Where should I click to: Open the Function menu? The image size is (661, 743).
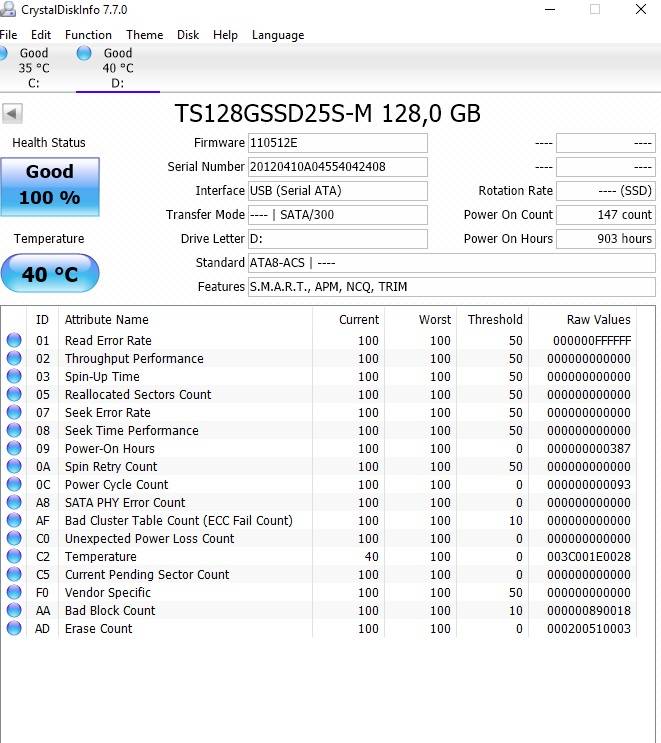88,35
